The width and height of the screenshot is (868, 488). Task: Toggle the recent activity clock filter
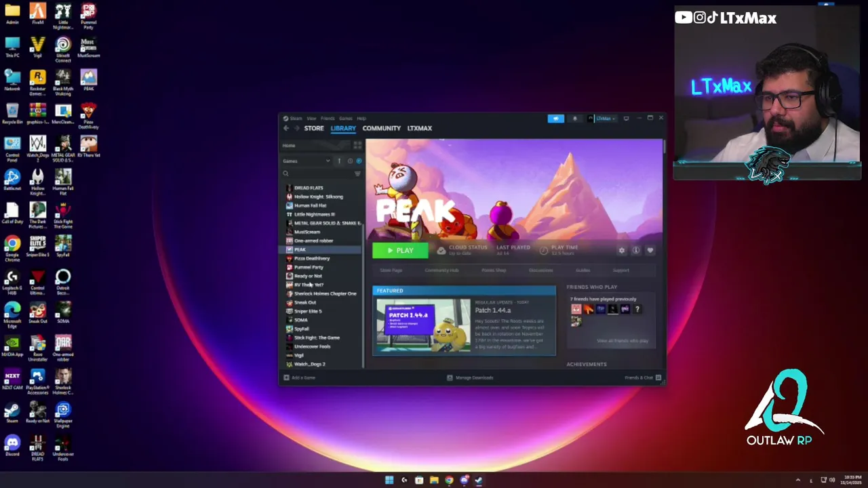pyautogui.click(x=350, y=161)
